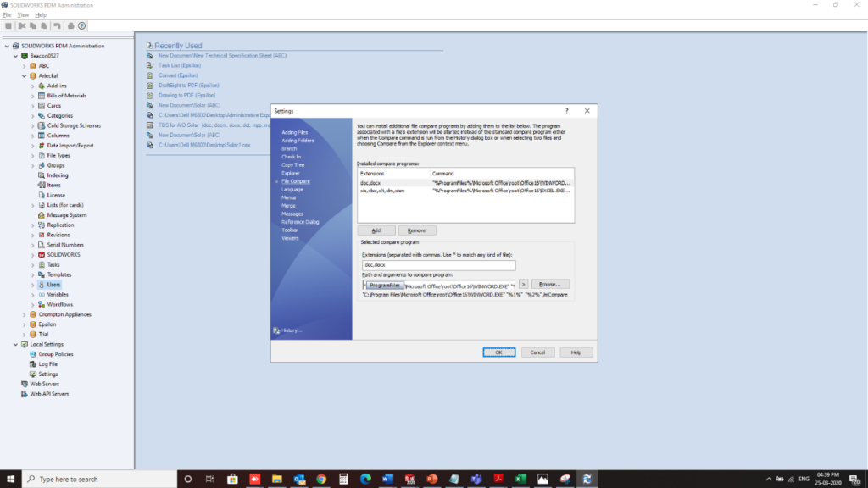Expand the Users tree node
The height and width of the screenshot is (488, 868).
33,285
